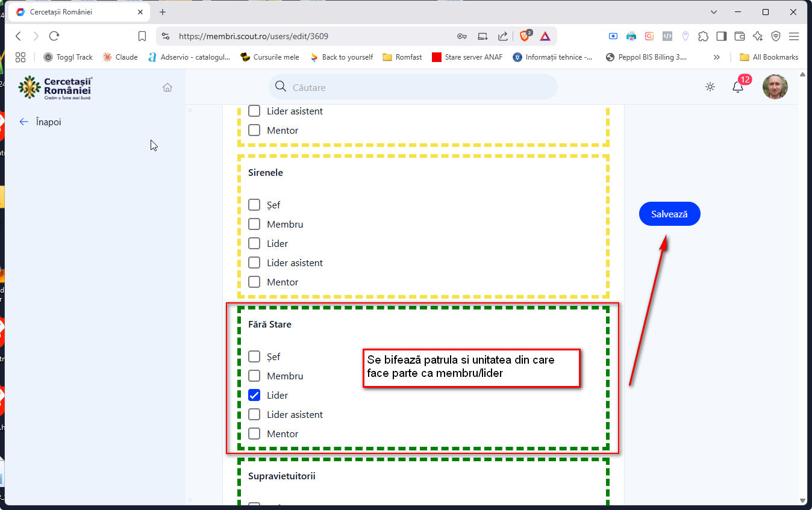This screenshot has height=510, width=812.
Task: Expand the hidden bookmarks overflow chevron
Action: pos(716,57)
